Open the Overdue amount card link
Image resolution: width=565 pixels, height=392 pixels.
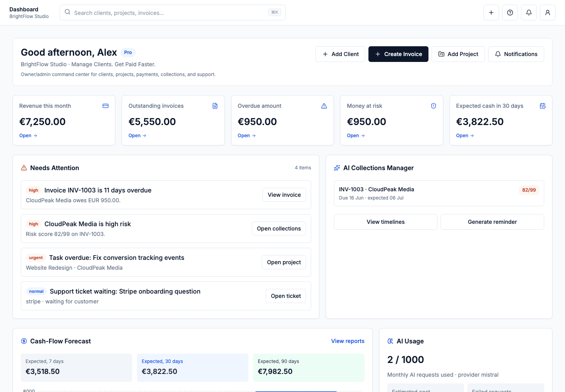247,136
